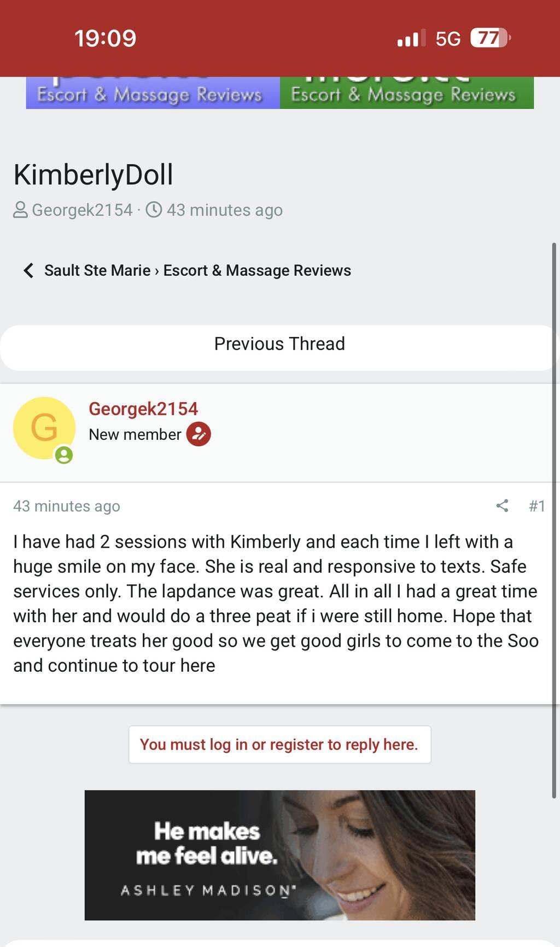Tap the yellow G avatar
The height and width of the screenshot is (947, 560).
tap(44, 427)
